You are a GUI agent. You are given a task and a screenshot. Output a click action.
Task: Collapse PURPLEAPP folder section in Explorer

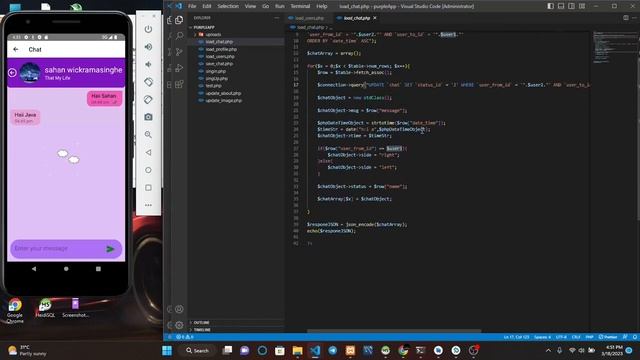(x=236, y=27)
